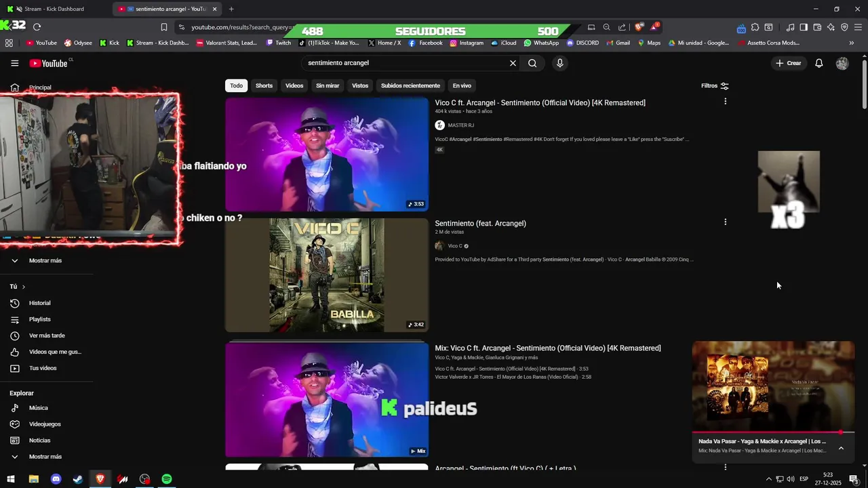
Task: Open the Brave Wallet icon
Action: pos(817,27)
